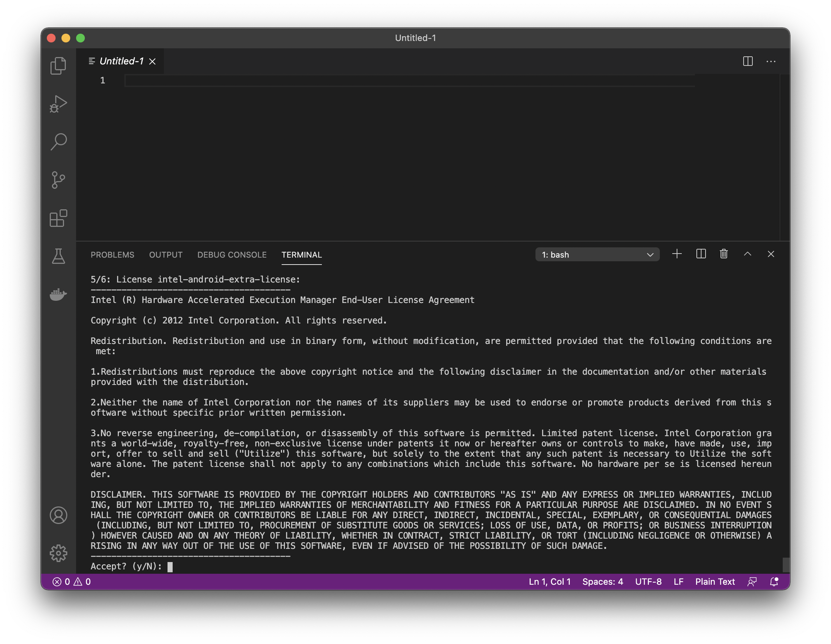Open the Docker view
Image resolution: width=831 pixels, height=644 pixels.
[x=58, y=294]
